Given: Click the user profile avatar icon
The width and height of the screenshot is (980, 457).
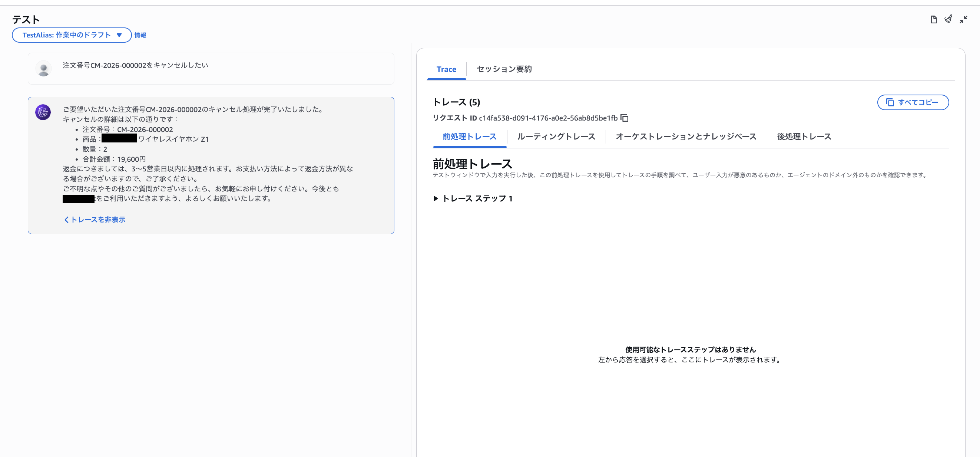Looking at the screenshot, I should 44,69.
